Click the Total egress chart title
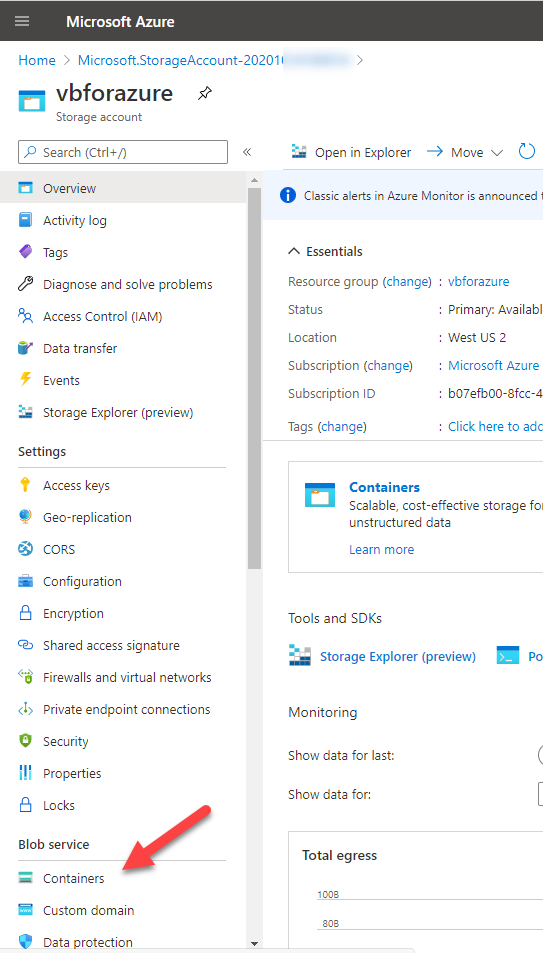 [339, 855]
